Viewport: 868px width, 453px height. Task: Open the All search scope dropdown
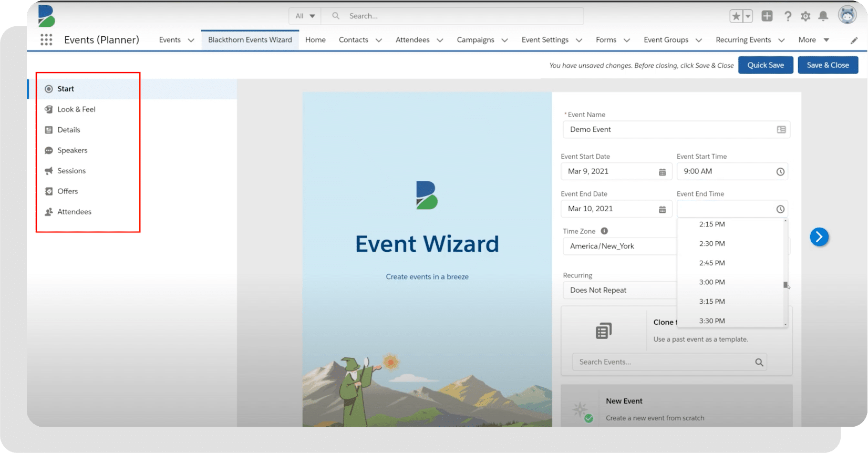305,16
